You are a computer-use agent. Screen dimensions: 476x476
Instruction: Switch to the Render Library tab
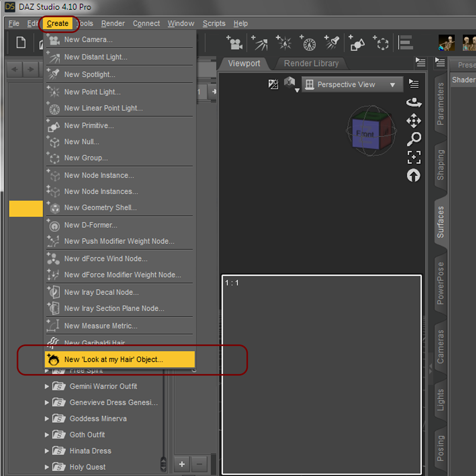311,63
